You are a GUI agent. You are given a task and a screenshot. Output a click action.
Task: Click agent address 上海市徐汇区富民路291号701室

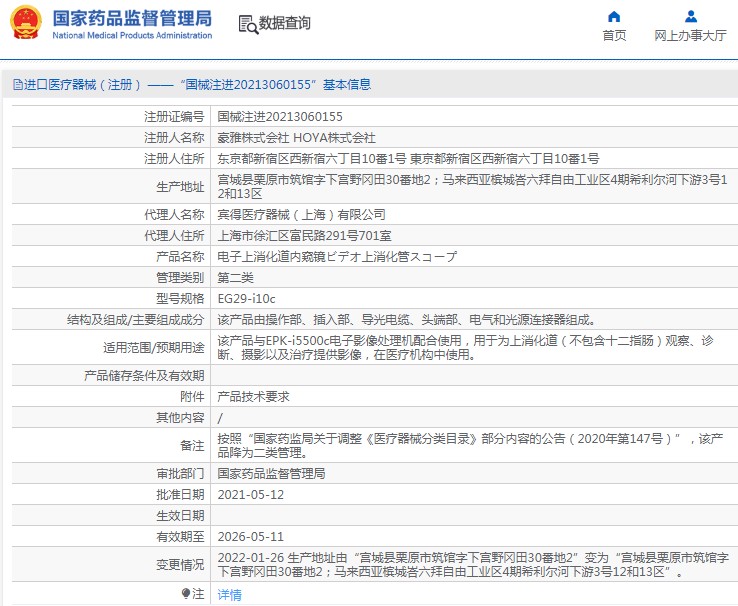(x=304, y=236)
